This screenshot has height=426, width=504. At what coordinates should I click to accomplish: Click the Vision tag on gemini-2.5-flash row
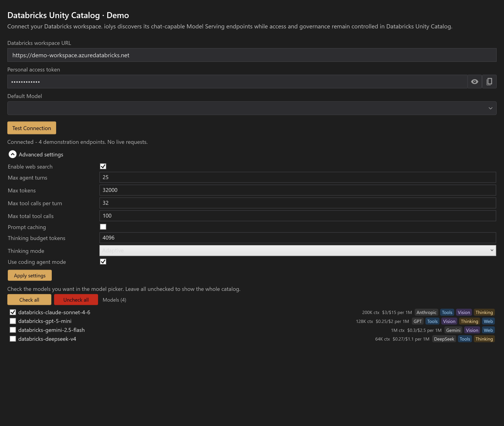[472, 330]
